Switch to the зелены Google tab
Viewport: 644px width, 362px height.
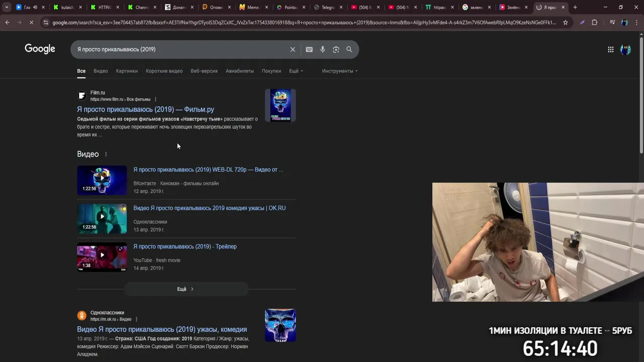476,8
